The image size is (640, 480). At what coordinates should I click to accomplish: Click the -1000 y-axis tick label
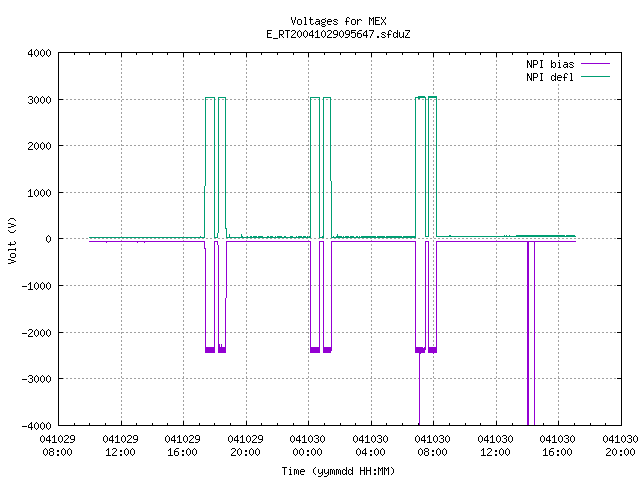tap(36, 286)
